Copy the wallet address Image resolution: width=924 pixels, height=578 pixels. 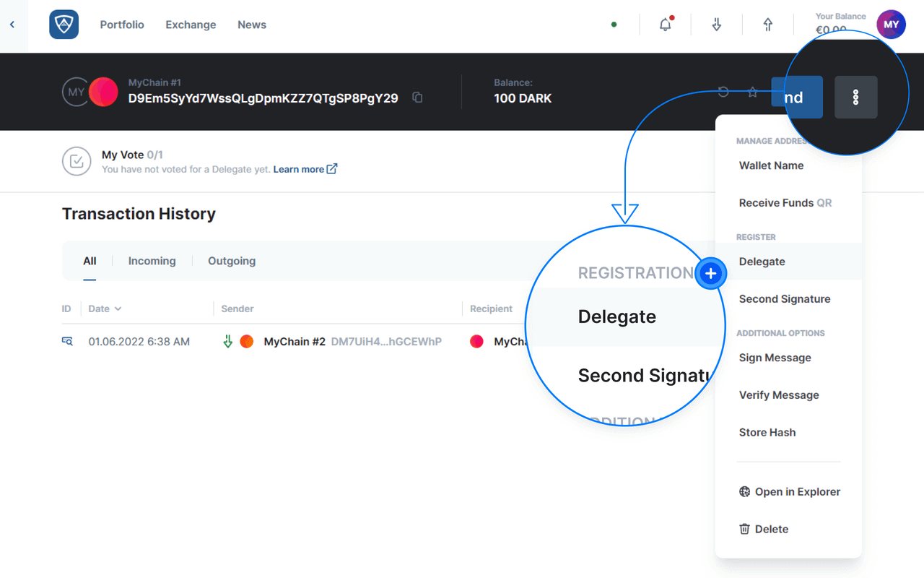click(417, 98)
